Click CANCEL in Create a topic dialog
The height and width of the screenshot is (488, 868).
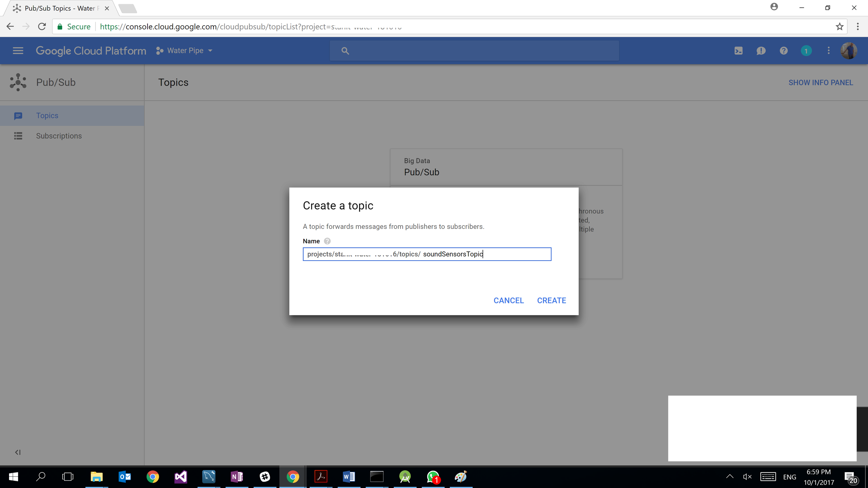509,300
